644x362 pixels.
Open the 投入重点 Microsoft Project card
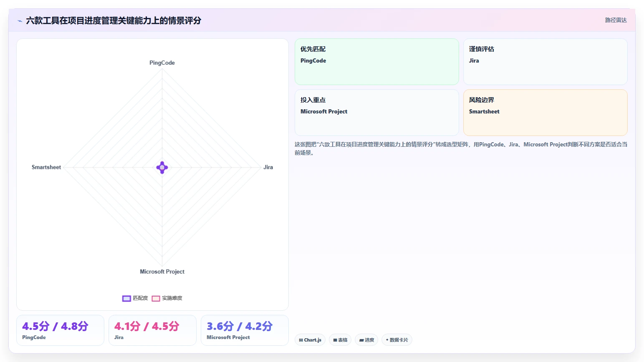pos(377,113)
